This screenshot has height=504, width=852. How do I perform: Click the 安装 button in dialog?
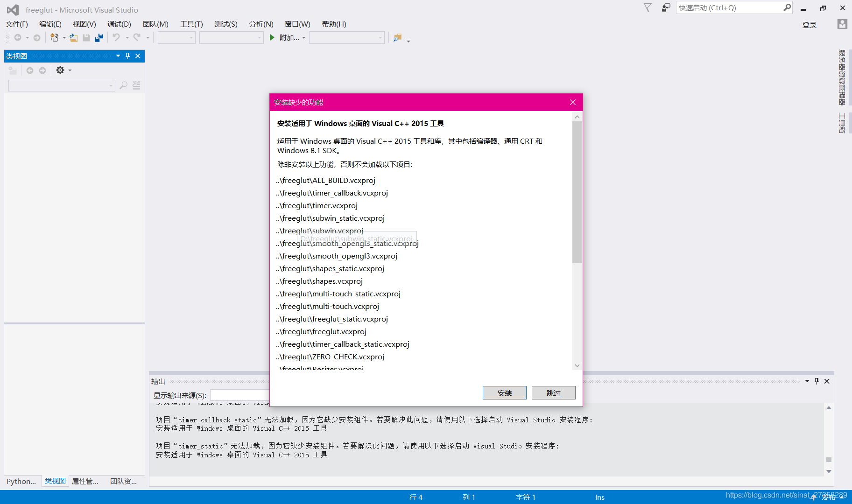point(505,393)
